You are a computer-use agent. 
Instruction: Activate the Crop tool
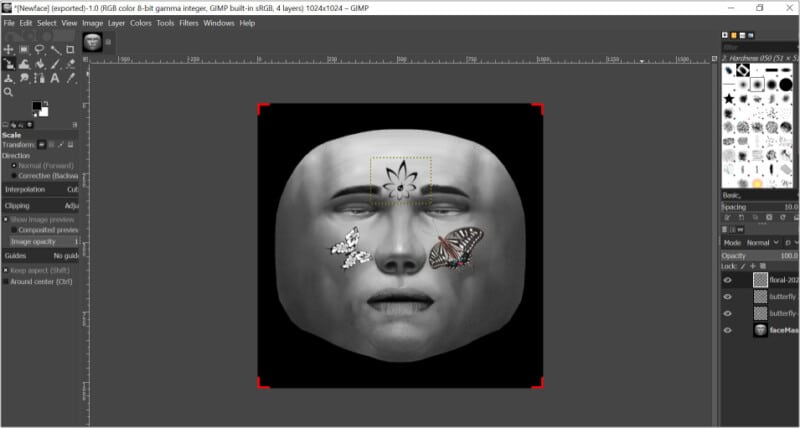click(69, 49)
